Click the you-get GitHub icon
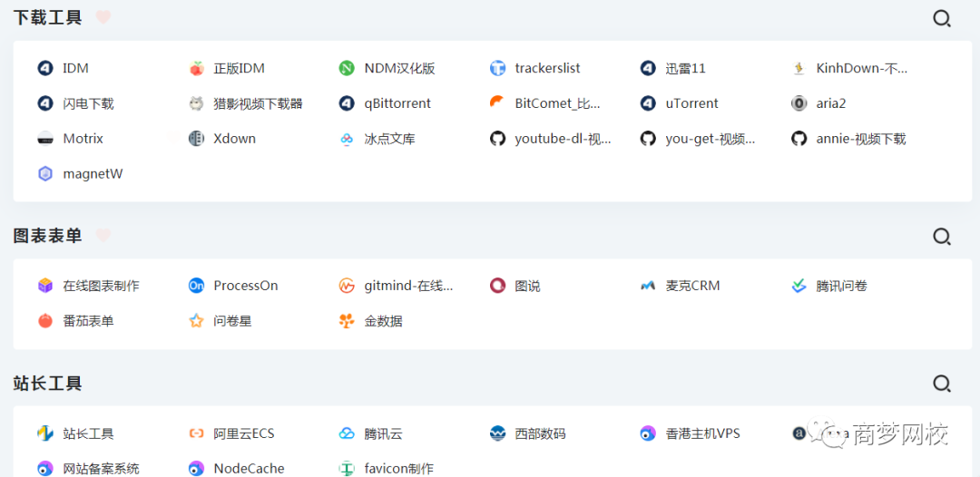The image size is (980, 477). coord(648,139)
